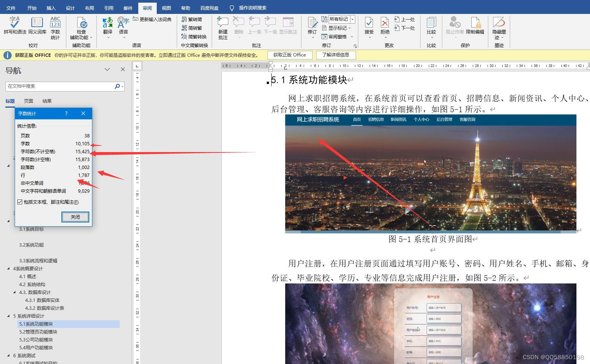Viewport: 590px width, 364px height.
Task: Open the 同义词库 thesaurus
Action: (x=37, y=25)
